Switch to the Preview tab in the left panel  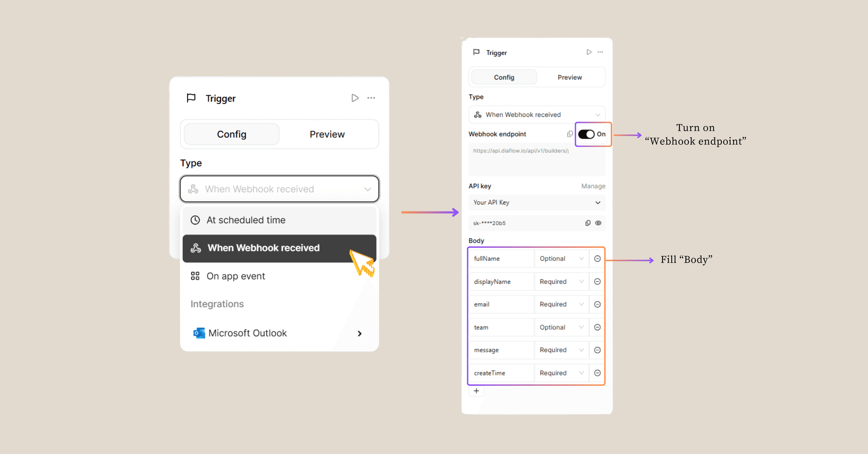[x=327, y=134]
